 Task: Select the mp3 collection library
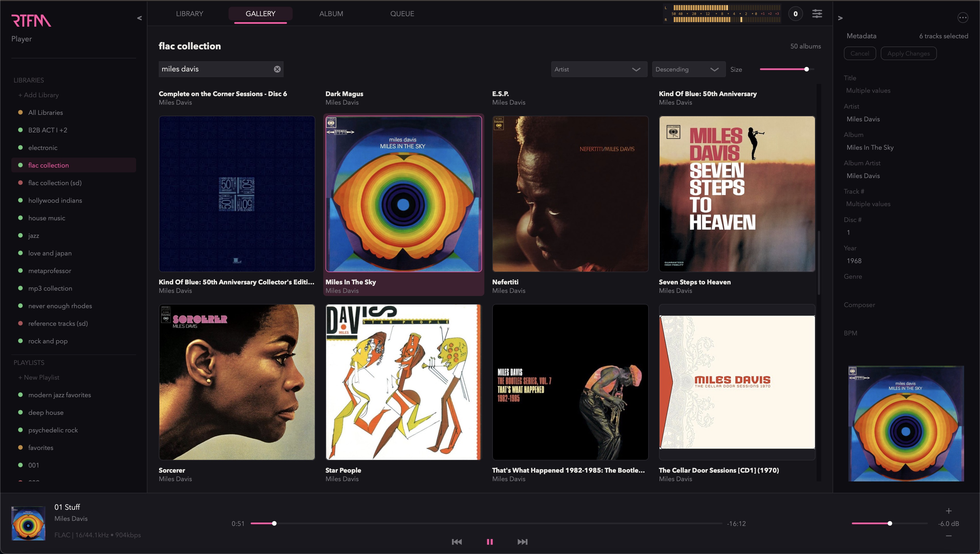click(x=74, y=288)
